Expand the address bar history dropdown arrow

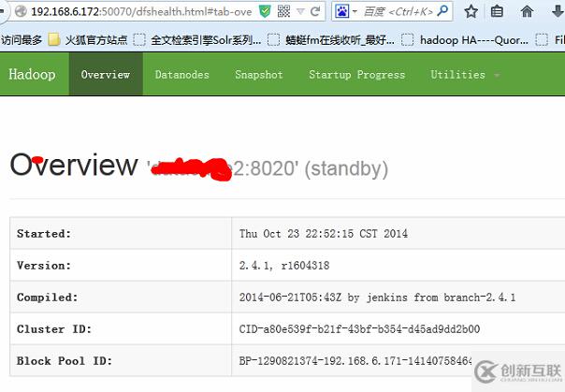[x=300, y=12]
